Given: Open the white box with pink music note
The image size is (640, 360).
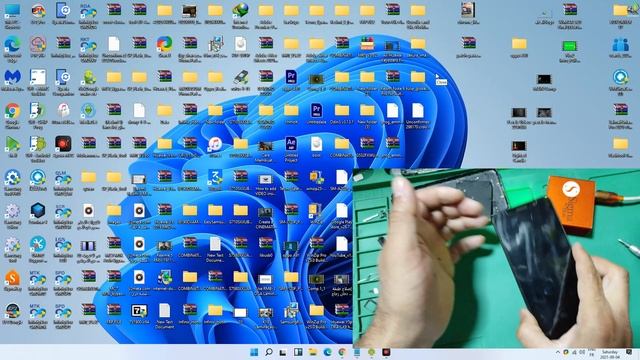Looking at the screenshot, I should point(63,111).
